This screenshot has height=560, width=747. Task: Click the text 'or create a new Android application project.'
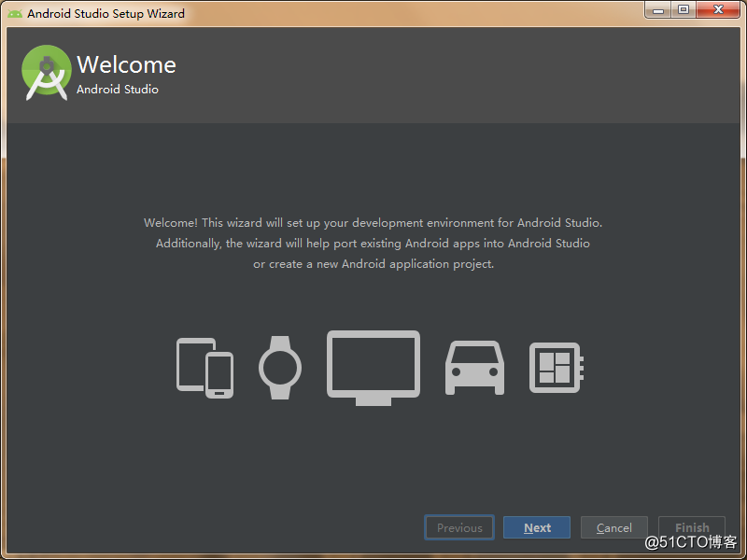point(373,264)
